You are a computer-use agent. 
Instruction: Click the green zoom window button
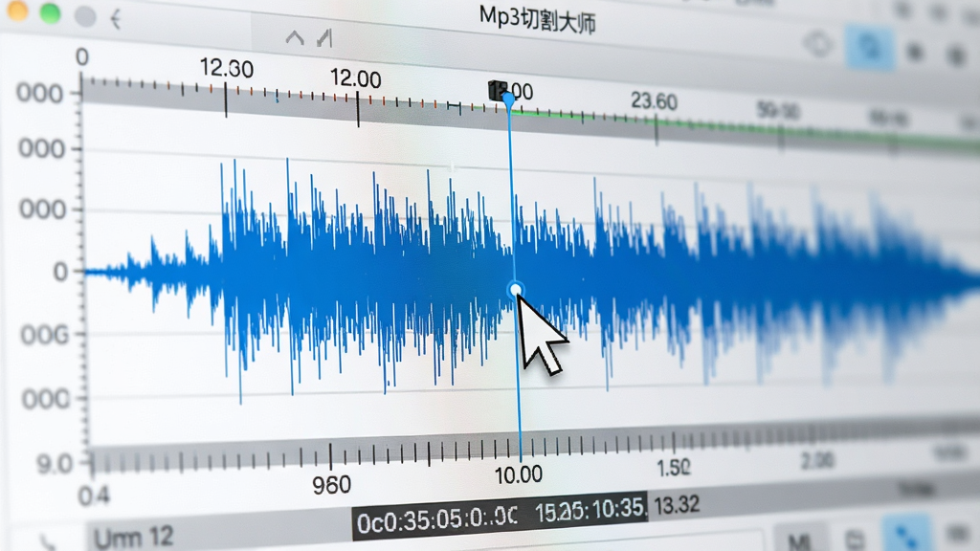(x=50, y=12)
